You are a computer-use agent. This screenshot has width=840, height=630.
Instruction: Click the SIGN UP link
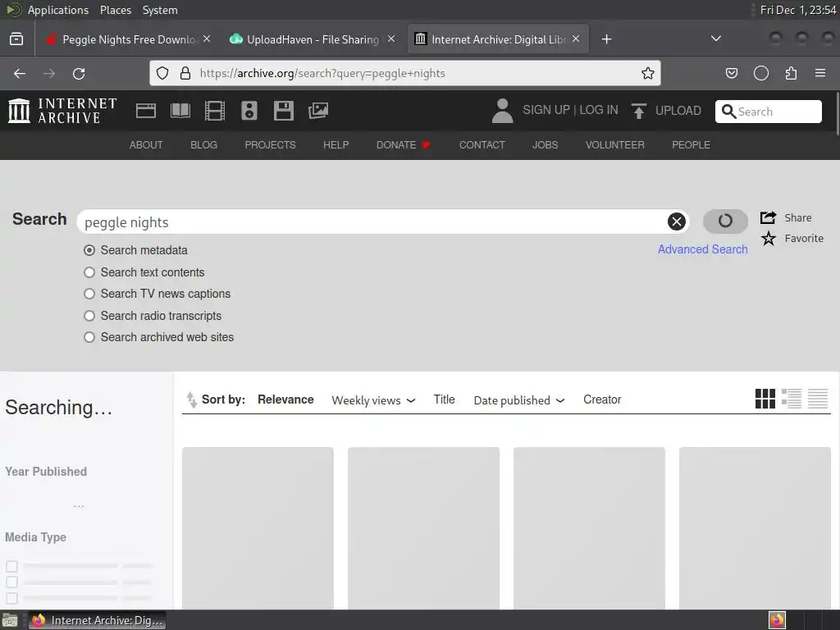[x=546, y=110]
